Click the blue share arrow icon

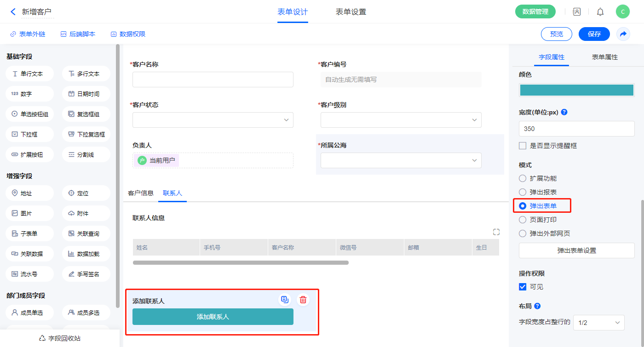623,34
